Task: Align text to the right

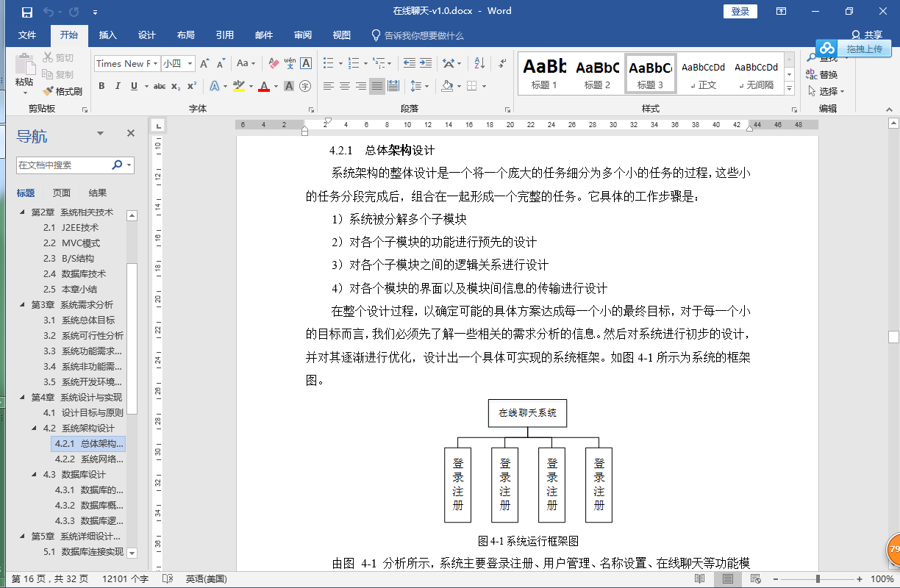Action: pyautogui.click(x=361, y=87)
